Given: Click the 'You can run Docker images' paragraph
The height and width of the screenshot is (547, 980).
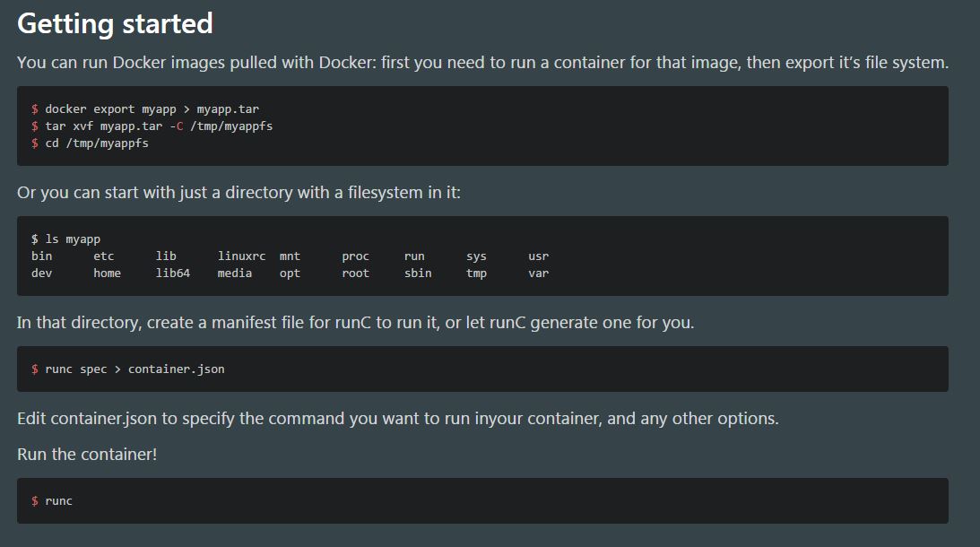Looking at the screenshot, I should (482, 63).
